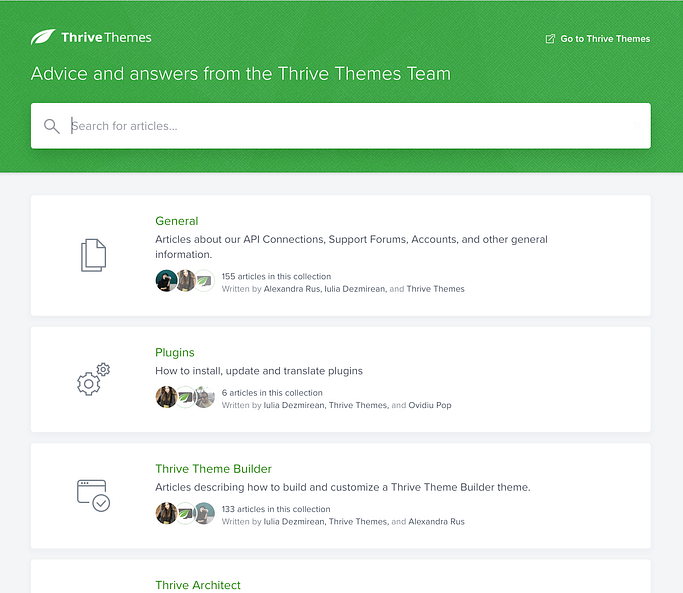Screen dimensions: 683x593
Task: Open the Plugins collection
Action: pyautogui.click(x=175, y=352)
